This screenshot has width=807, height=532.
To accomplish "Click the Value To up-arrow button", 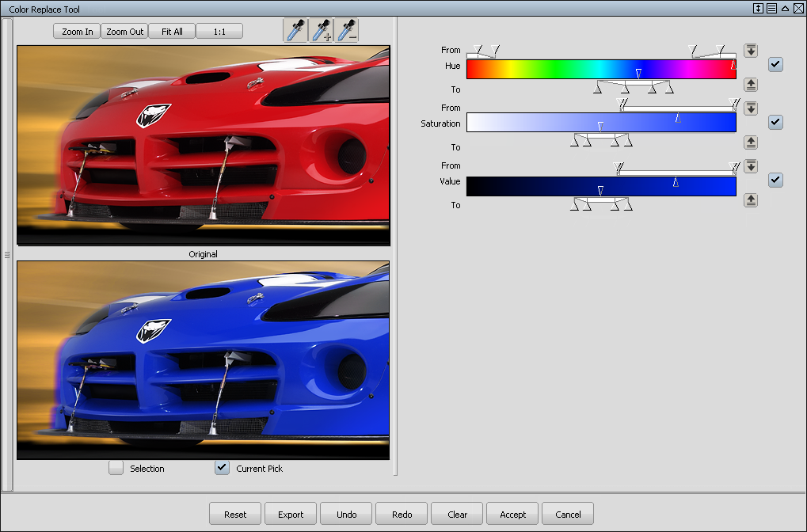I will point(751,200).
